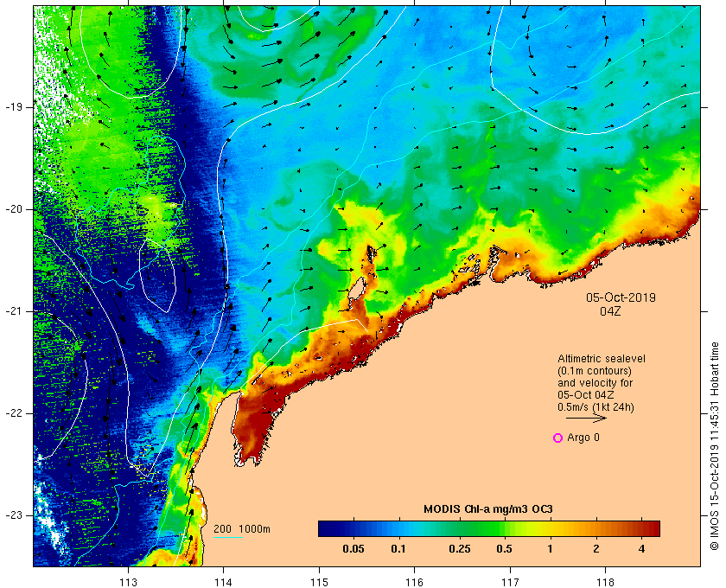
Task: Click the velocity scale arrow in legend
Action: 586,418
